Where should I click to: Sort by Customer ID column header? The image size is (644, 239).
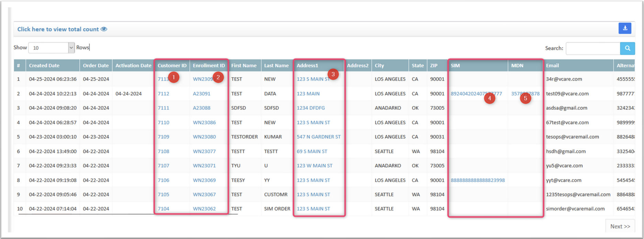172,65
